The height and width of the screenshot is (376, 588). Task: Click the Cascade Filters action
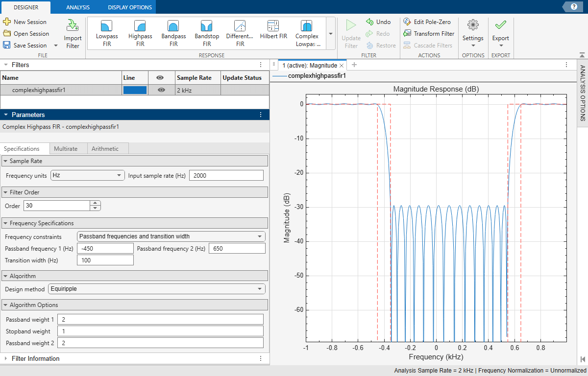point(428,46)
